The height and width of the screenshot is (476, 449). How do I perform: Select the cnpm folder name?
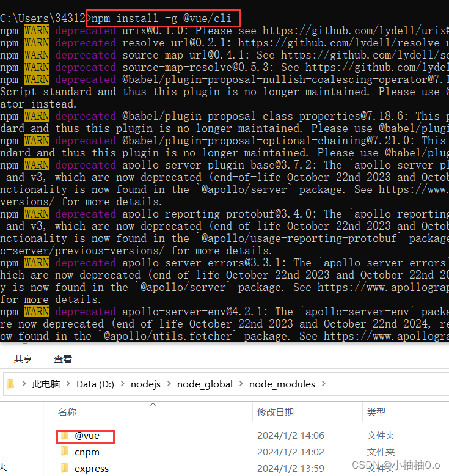tap(87, 452)
